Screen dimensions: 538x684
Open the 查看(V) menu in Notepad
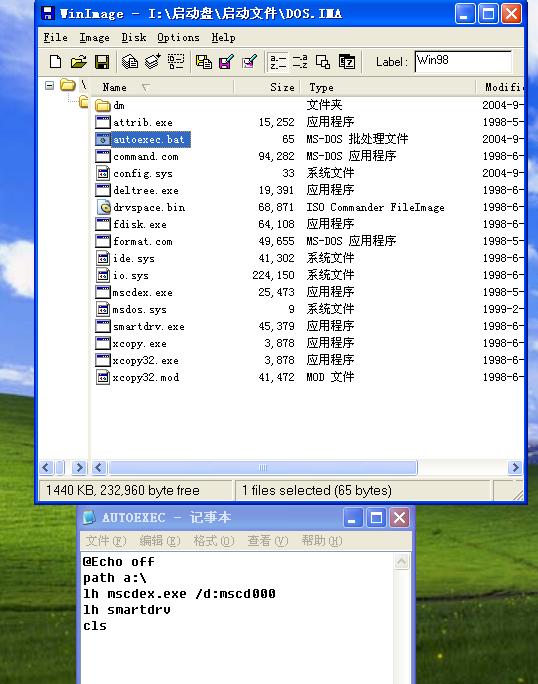point(268,541)
